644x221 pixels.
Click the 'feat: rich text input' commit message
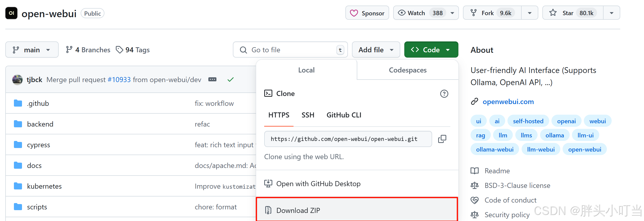pos(225,145)
